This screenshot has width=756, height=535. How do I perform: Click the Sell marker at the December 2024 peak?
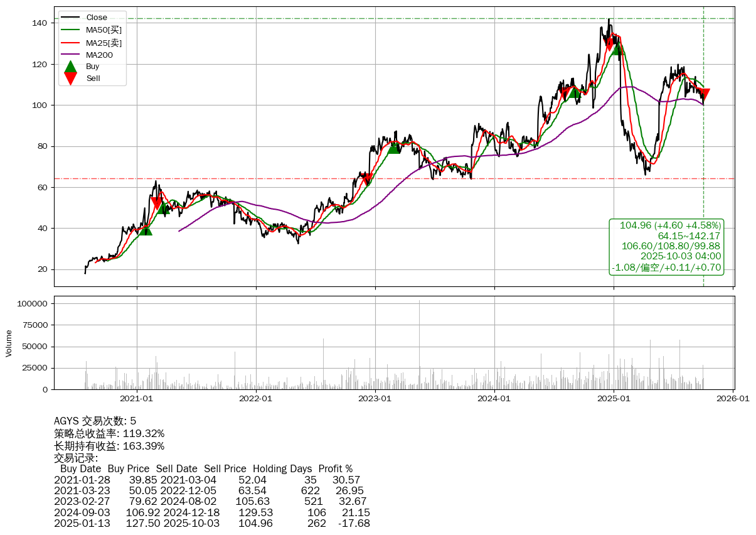coord(609,45)
